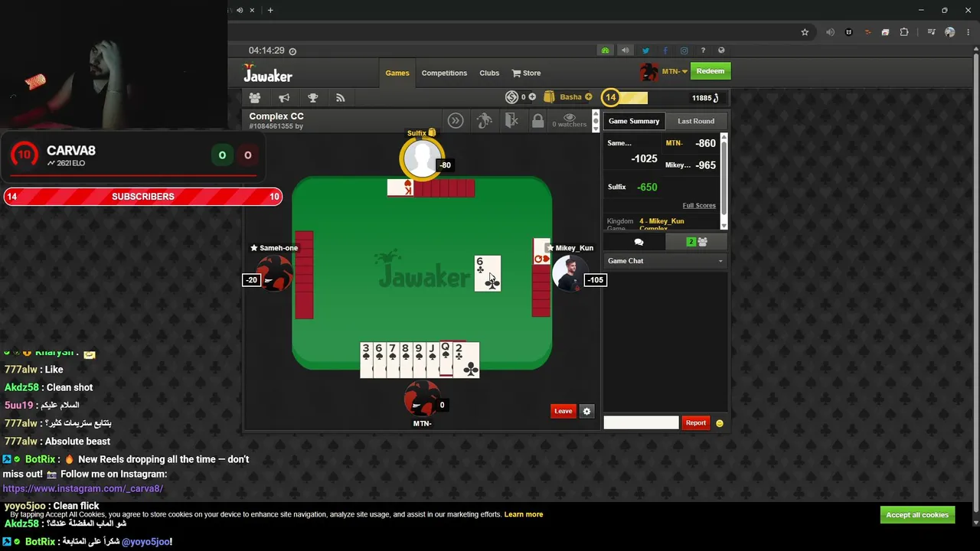Close the current browser tab
Viewport: 980px width, 551px height.
pyautogui.click(x=252, y=10)
